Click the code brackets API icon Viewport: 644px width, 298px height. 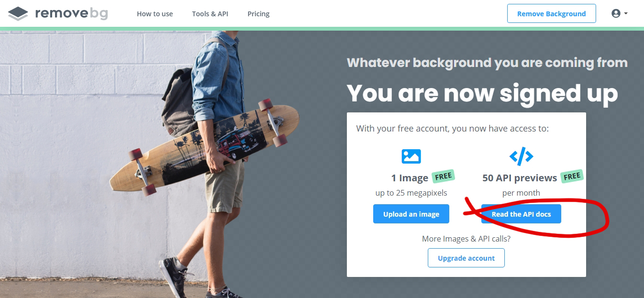point(521,156)
